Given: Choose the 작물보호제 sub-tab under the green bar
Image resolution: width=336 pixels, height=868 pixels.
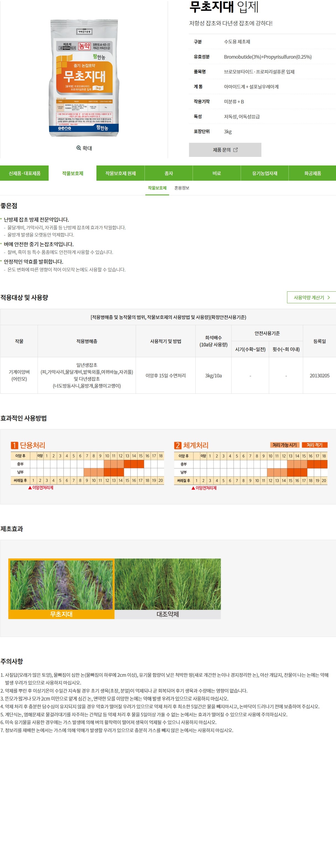Looking at the screenshot, I should 157,188.
